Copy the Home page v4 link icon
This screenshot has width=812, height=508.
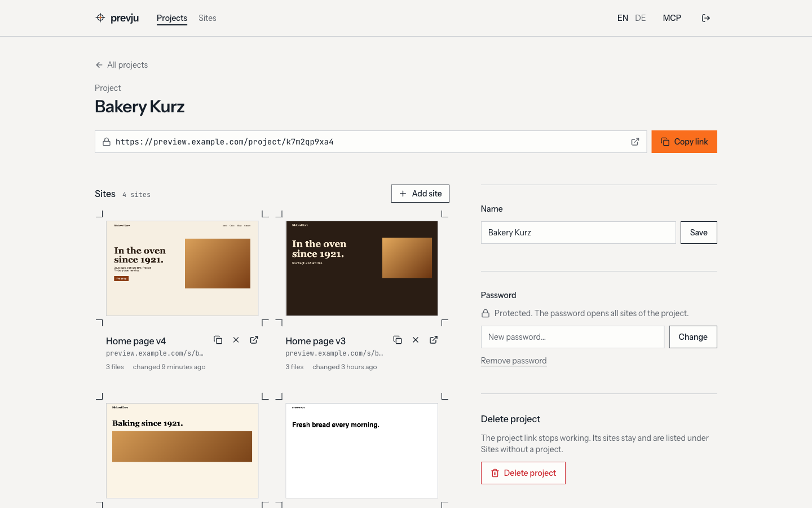(x=218, y=340)
